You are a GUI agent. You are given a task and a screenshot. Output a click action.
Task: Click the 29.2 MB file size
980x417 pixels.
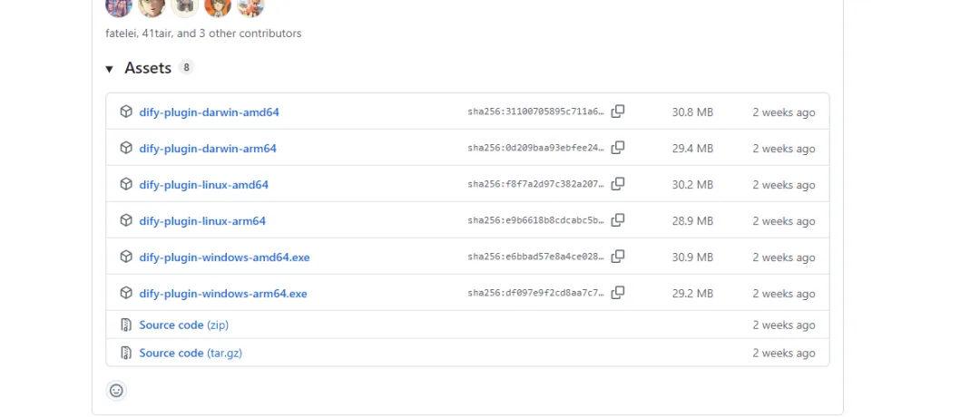pos(692,294)
